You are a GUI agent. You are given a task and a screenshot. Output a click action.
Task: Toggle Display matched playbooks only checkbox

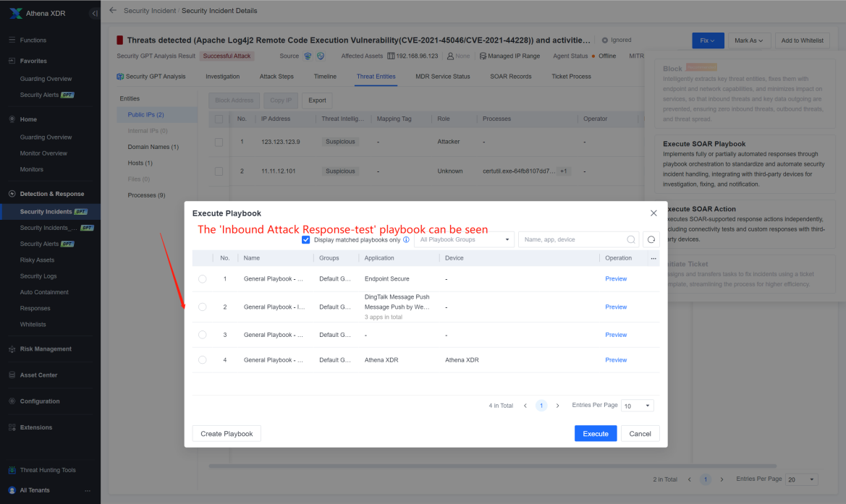click(x=305, y=239)
